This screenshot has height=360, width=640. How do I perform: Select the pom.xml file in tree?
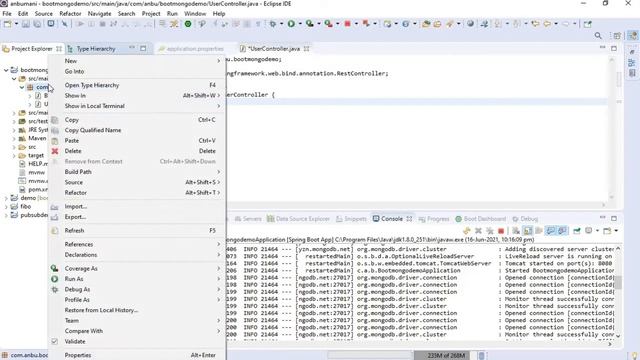pos(33,189)
